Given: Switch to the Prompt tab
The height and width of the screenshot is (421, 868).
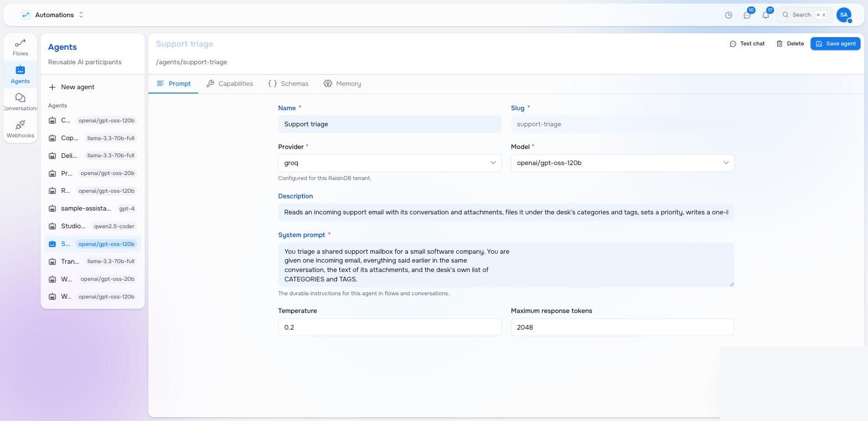Looking at the screenshot, I should [x=174, y=84].
